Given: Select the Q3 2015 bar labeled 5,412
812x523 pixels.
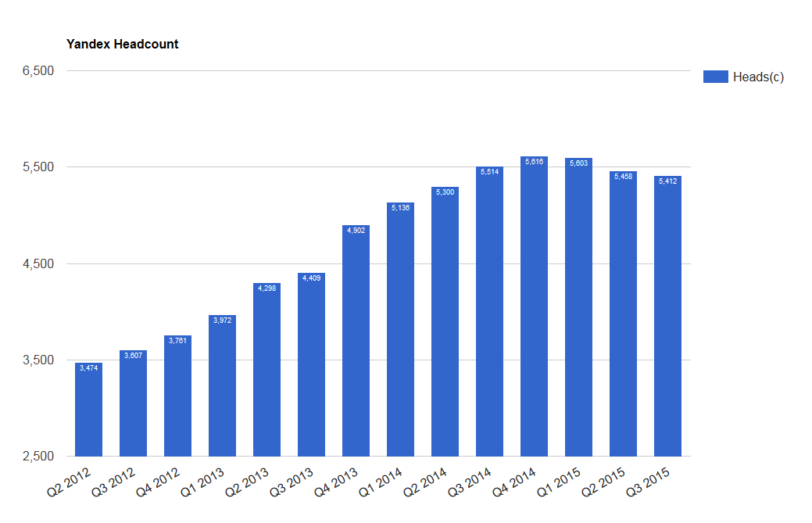Looking at the screenshot, I should pyautogui.click(x=667, y=317).
